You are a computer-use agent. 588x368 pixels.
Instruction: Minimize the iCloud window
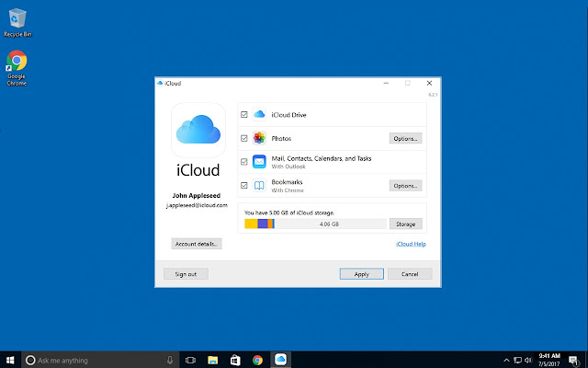pyautogui.click(x=386, y=83)
